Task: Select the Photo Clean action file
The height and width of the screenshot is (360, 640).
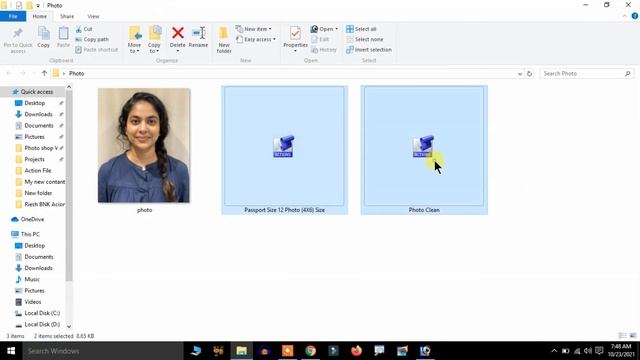Action: pos(424,150)
